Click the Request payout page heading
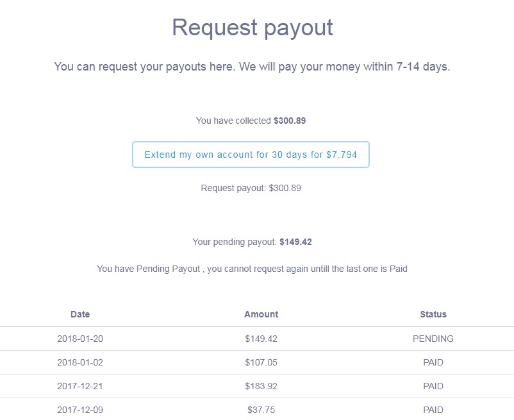This screenshot has width=514, height=420. tap(252, 28)
